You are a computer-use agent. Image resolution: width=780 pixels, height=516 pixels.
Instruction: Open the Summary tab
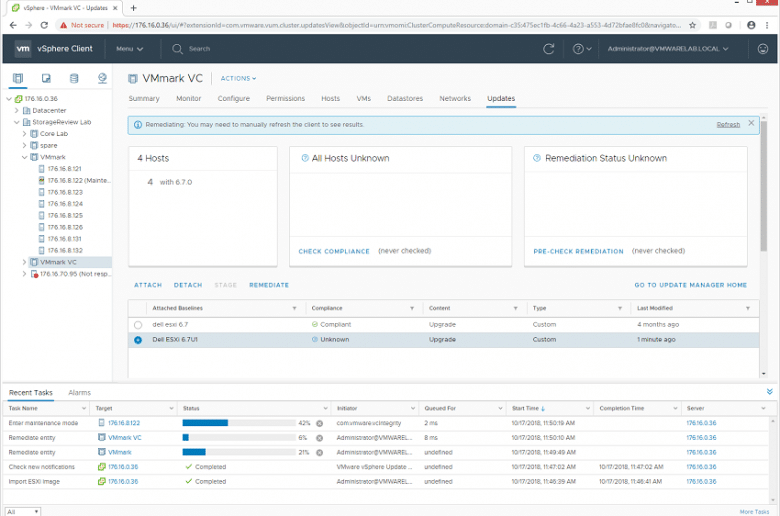[144, 99]
